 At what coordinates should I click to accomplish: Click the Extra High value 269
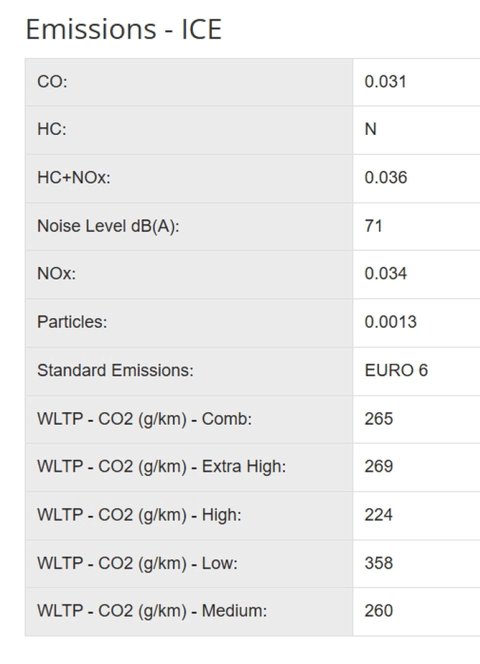379,466
